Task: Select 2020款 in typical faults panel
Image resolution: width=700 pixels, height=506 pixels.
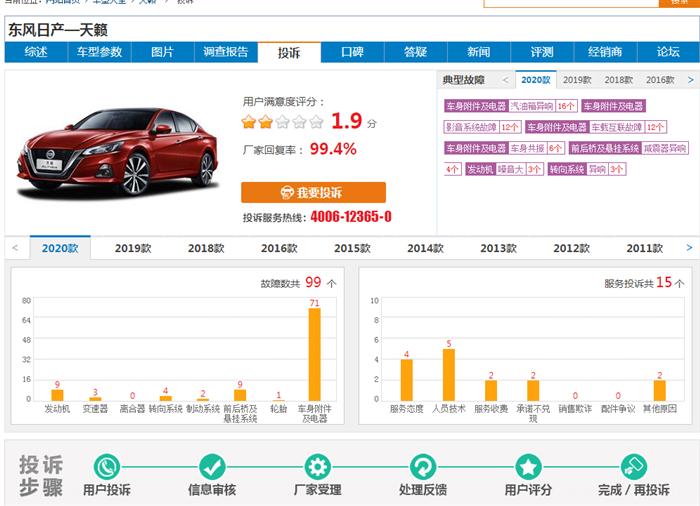Action: [x=536, y=80]
